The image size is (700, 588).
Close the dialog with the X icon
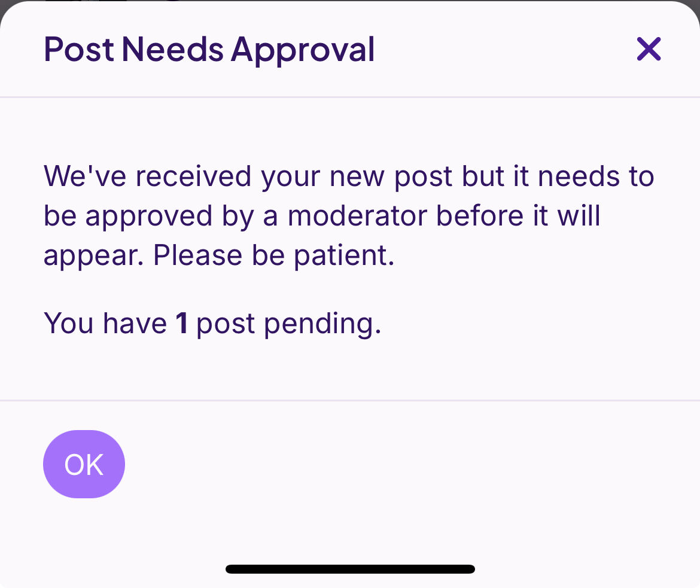click(649, 49)
